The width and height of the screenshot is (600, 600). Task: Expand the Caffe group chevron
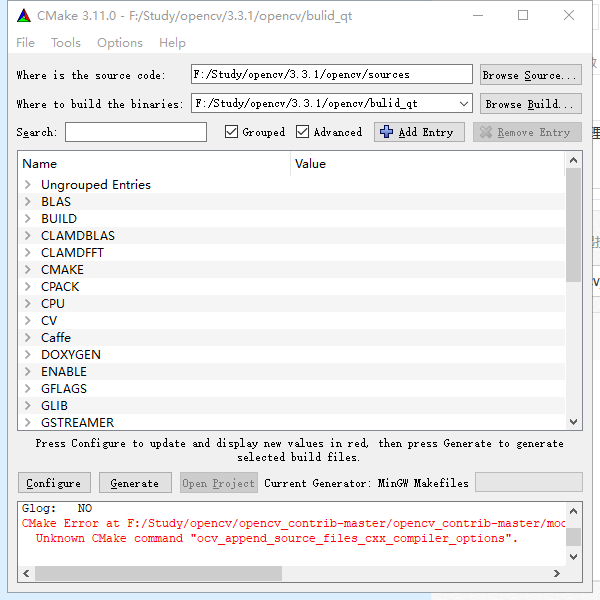(28, 338)
